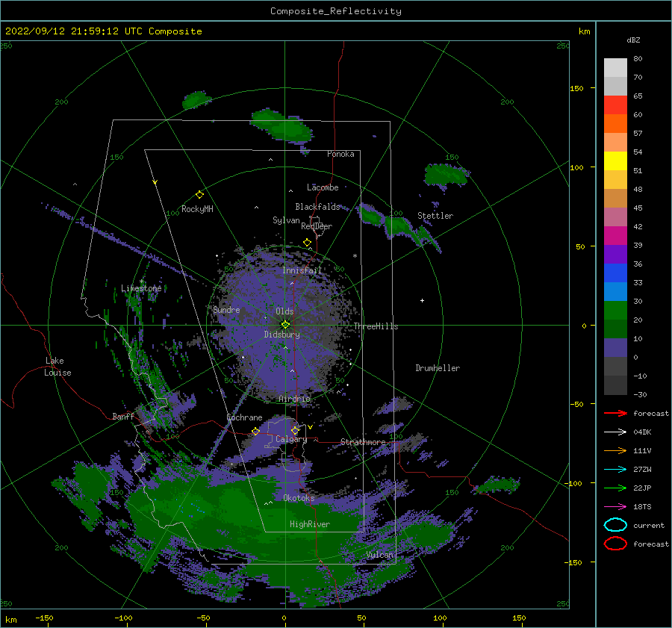Click the Limestone label
The image size is (672, 628).
click(x=141, y=288)
